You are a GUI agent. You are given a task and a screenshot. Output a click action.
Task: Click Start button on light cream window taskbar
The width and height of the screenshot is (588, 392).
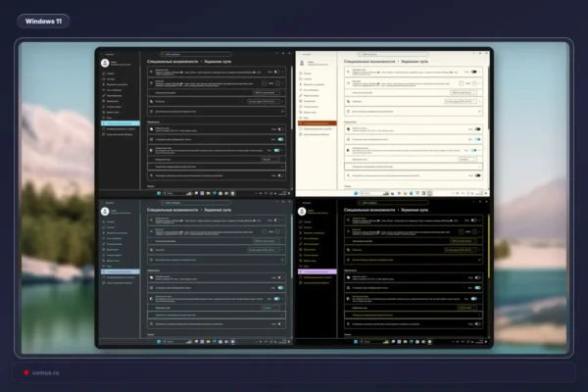pos(356,194)
